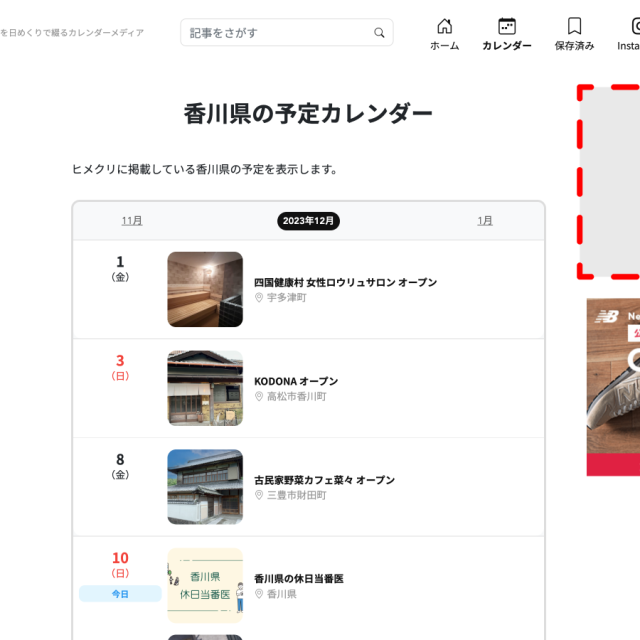Click the sauna room thumbnail
Image resolution: width=640 pixels, height=640 pixels.
(x=205, y=289)
